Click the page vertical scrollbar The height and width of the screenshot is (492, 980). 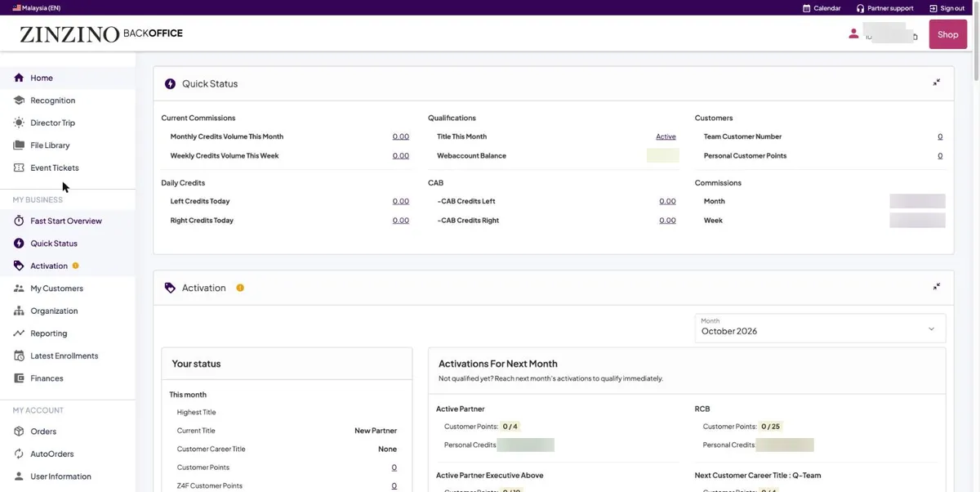(x=976, y=41)
